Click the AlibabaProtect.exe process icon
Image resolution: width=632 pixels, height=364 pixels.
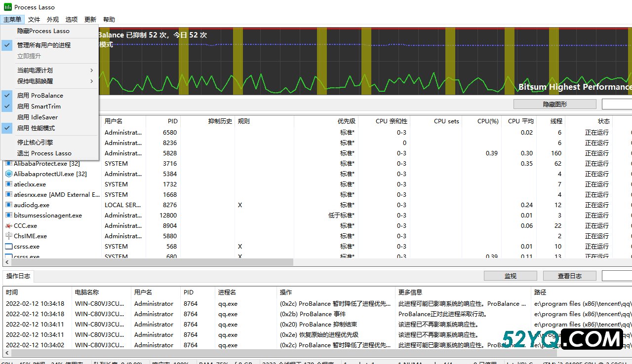[x=8, y=163]
